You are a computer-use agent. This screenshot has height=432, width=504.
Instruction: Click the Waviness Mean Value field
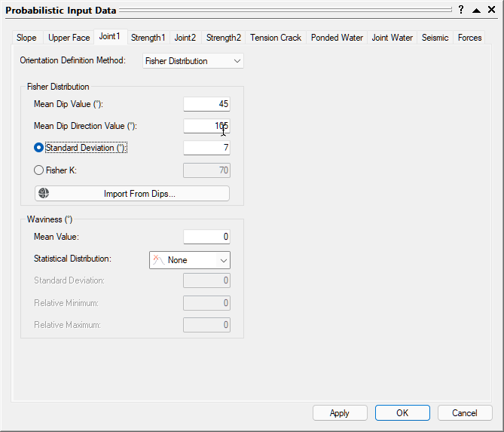point(206,237)
